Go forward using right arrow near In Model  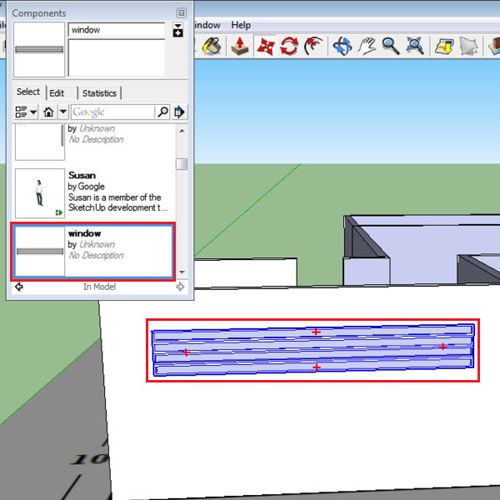coord(180,287)
